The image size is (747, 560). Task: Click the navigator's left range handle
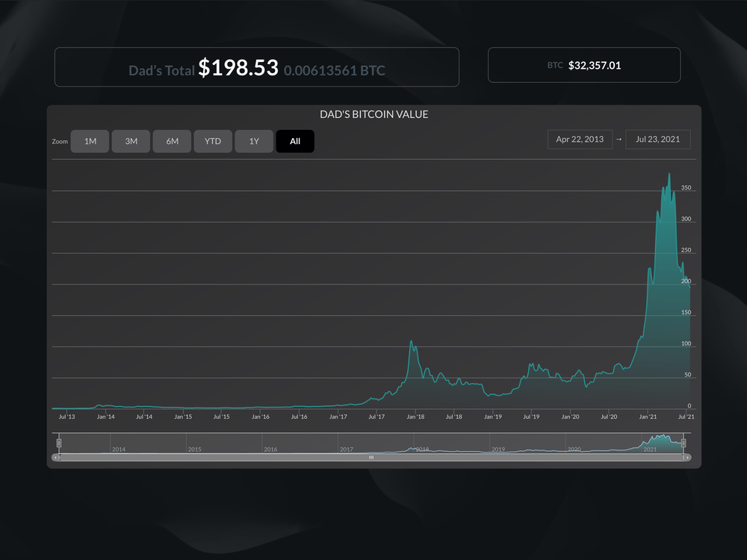pos(59,444)
